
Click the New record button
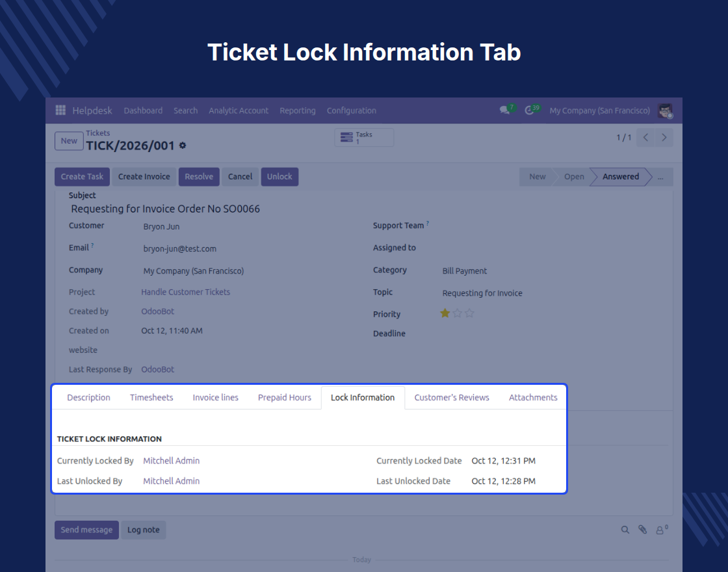(69, 140)
